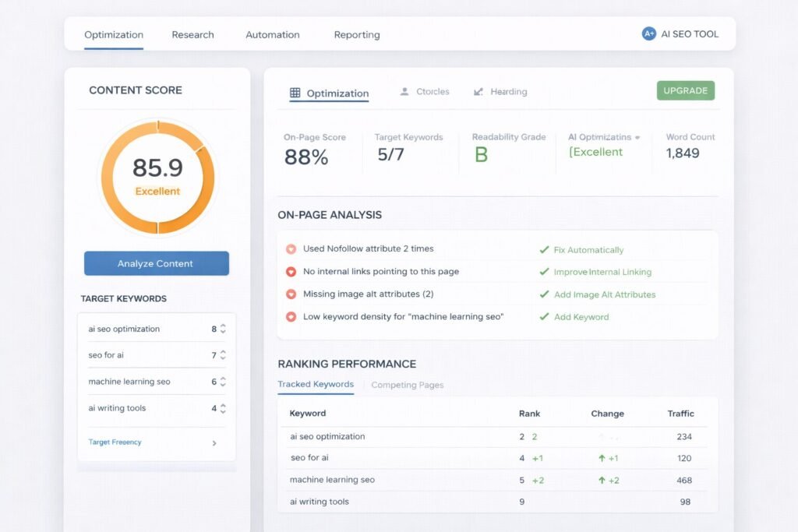Click the warning icon for no internal links
The image size is (798, 532).
[x=291, y=272]
